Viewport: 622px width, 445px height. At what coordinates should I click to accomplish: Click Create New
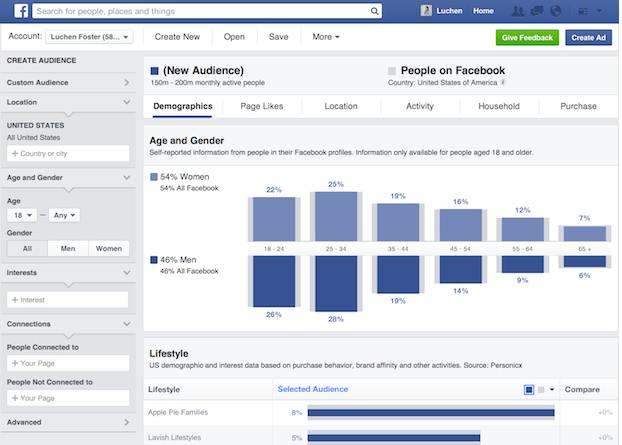177,37
